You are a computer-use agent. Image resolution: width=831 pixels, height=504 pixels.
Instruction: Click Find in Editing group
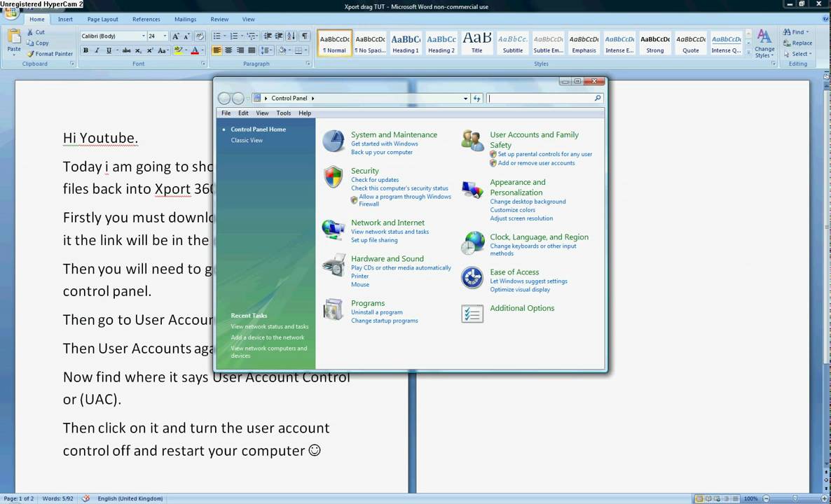[797, 32]
